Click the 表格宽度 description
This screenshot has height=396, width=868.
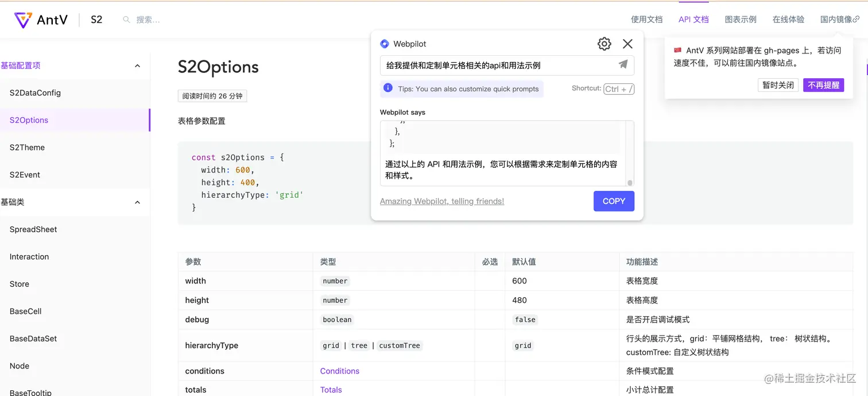pos(642,281)
